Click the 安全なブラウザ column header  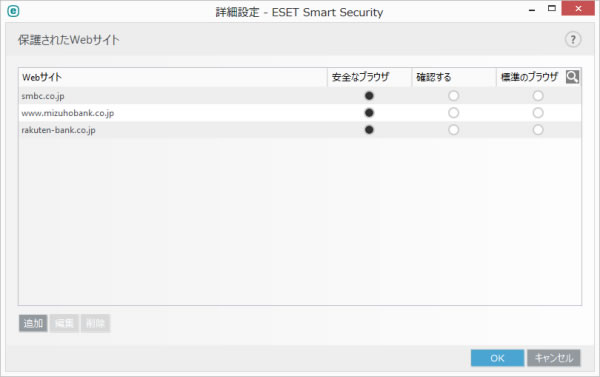pyautogui.click(x=370, y=77)
